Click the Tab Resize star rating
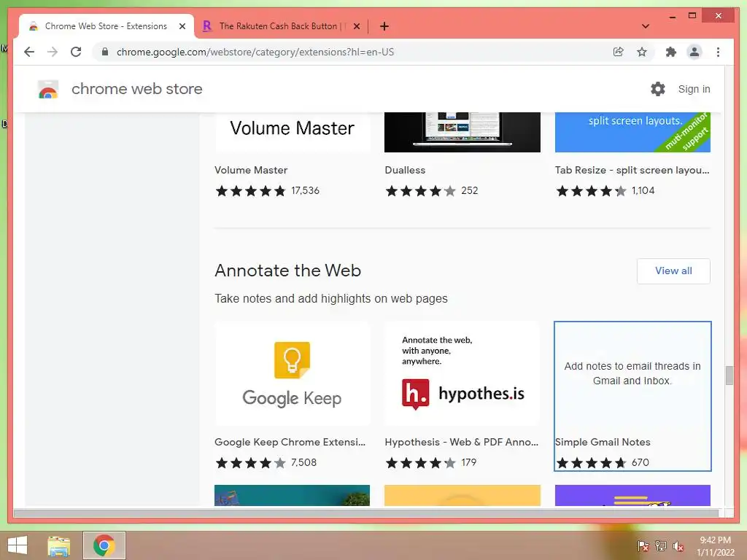This screenshot has height=560, width=747. click(591, 191)
